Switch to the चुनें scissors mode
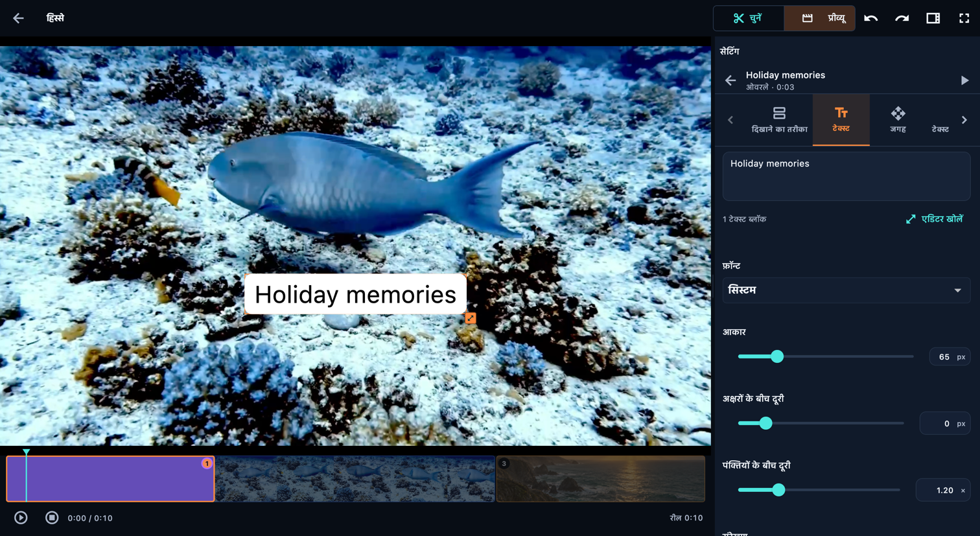Image resolution: width=980 pixels, height=536 pixels. (x=749, y=18)
